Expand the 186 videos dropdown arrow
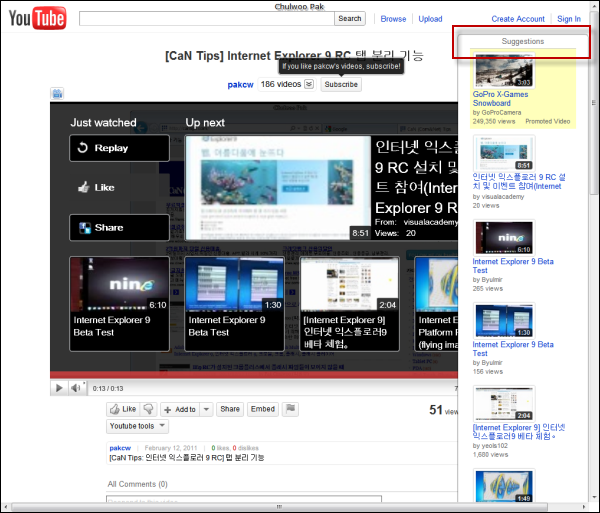 (309, 84)
